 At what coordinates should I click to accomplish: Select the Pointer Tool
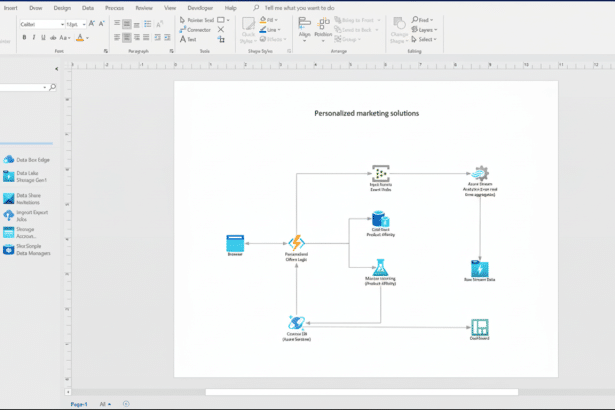(197, 20)
